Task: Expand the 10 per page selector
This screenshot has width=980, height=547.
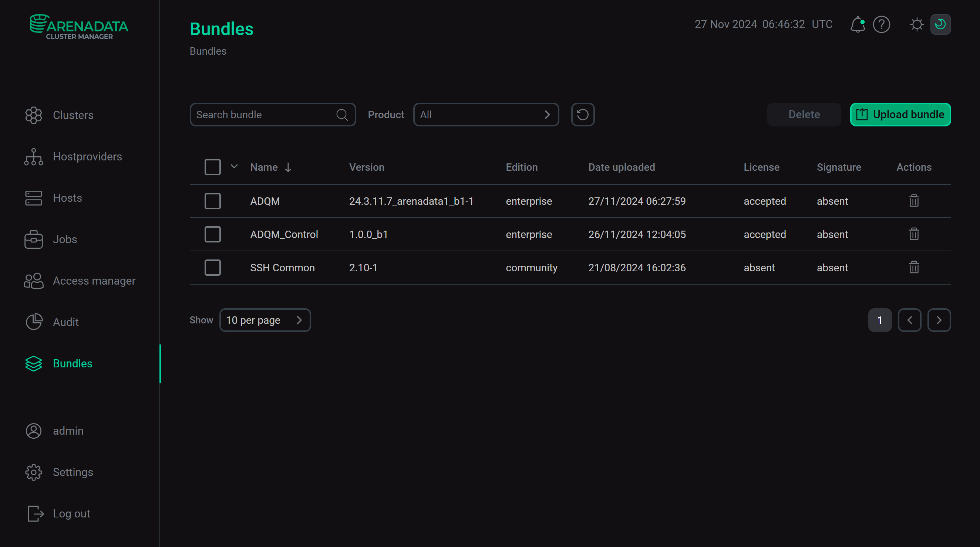Action: click(265, 320)
